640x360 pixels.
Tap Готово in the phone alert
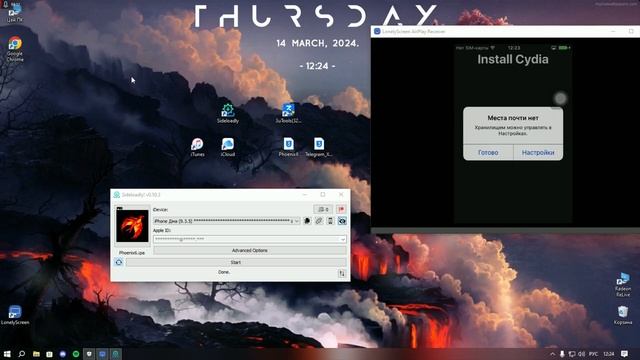(488, 152)
